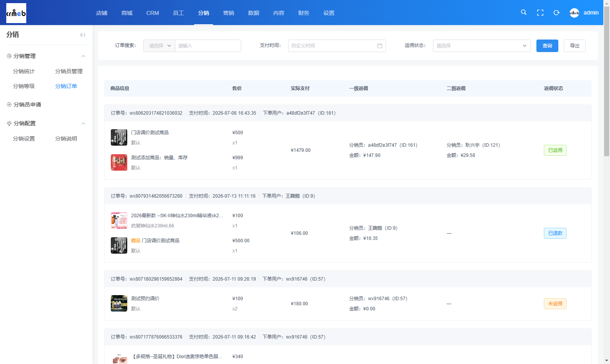Collapse the 分销配置 section chevron
610x364 pixels.
(x=83, y=123)
